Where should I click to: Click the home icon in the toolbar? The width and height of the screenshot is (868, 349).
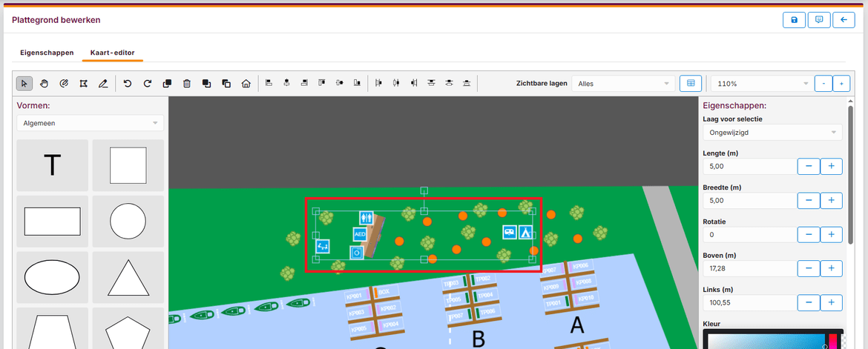tap(246, 84)
